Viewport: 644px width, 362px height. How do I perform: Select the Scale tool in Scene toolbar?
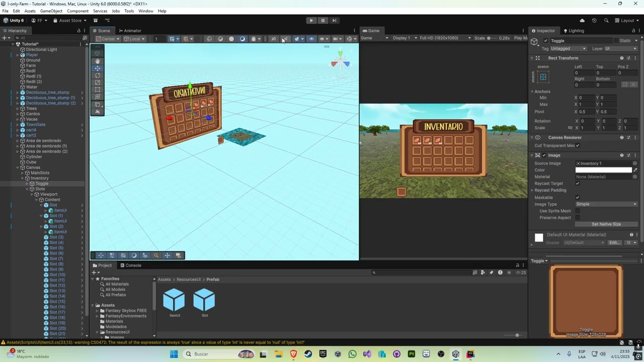(98, 82)
